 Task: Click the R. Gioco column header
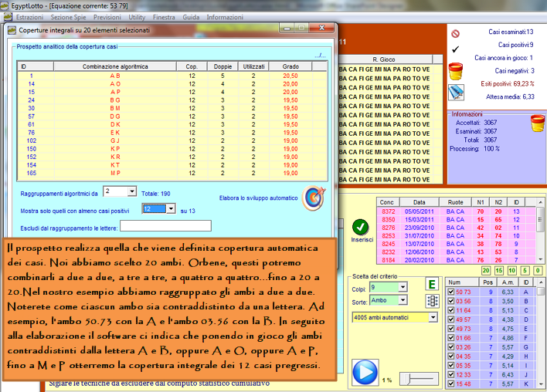[384, 59]
